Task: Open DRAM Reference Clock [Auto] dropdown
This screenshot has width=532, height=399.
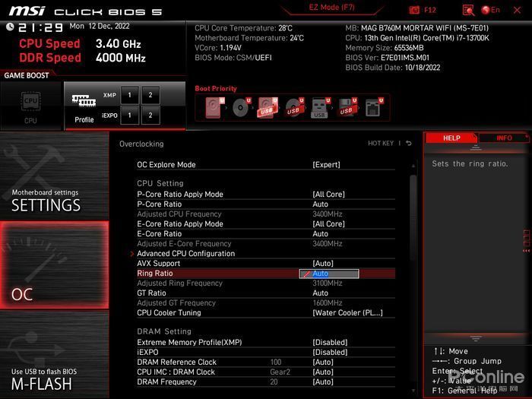Action: [323, 362]
